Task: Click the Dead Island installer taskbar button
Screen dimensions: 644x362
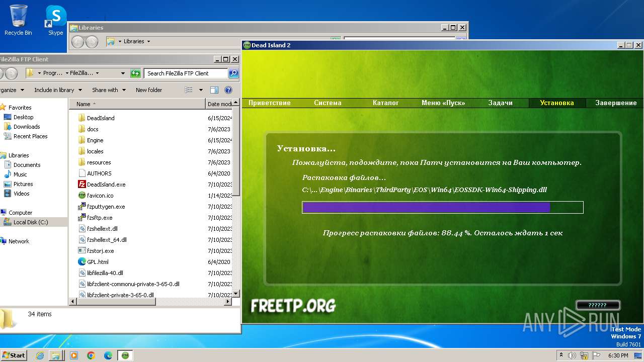Action: pos(125,355)
